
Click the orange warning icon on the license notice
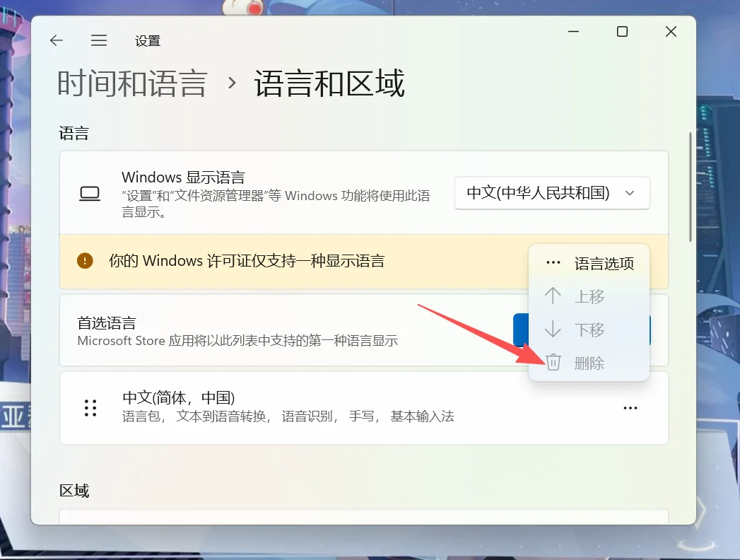[x=85, y=261]
